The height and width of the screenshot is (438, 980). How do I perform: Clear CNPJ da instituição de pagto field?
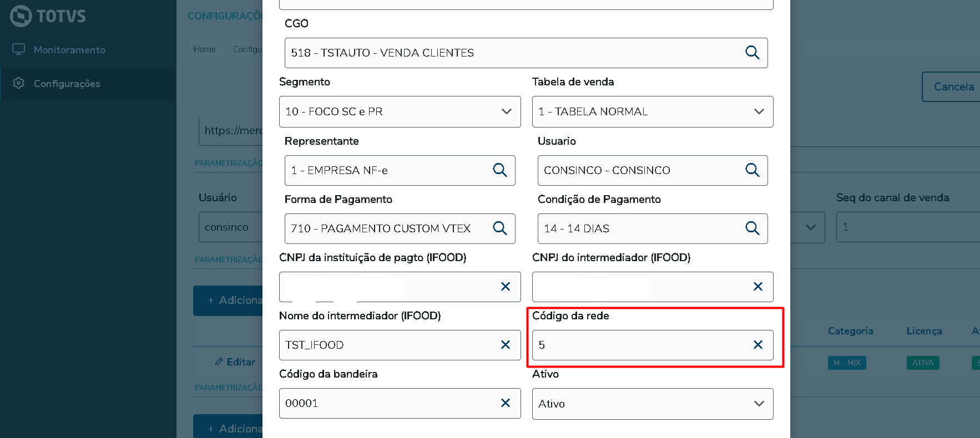(x=505, y=287)
